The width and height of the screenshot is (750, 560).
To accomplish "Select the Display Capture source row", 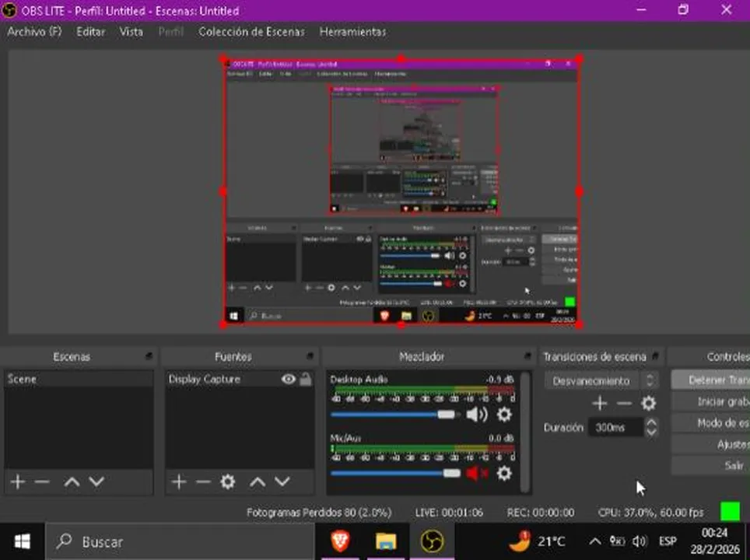I will coord(239,380).
